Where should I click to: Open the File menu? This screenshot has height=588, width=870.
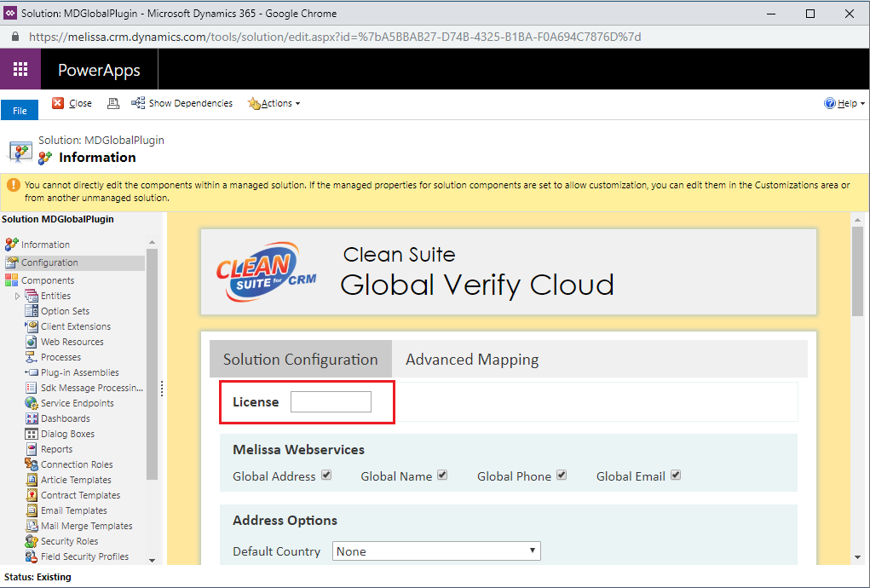click(x=20, y=111)
